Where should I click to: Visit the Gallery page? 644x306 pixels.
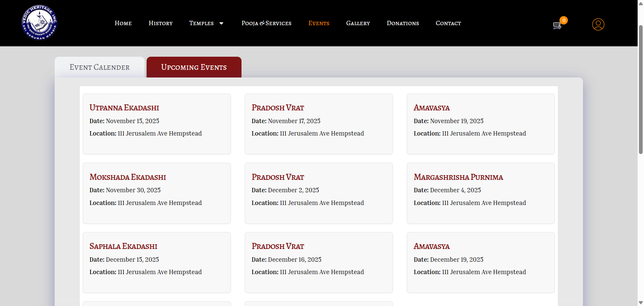(x=358, y=23)
